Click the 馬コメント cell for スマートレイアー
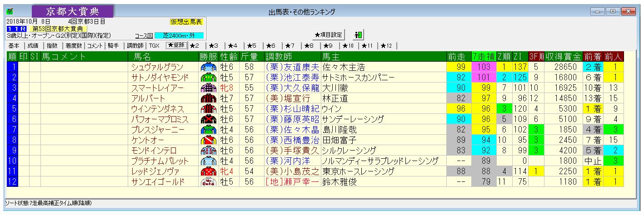 (x=85, y=88)
